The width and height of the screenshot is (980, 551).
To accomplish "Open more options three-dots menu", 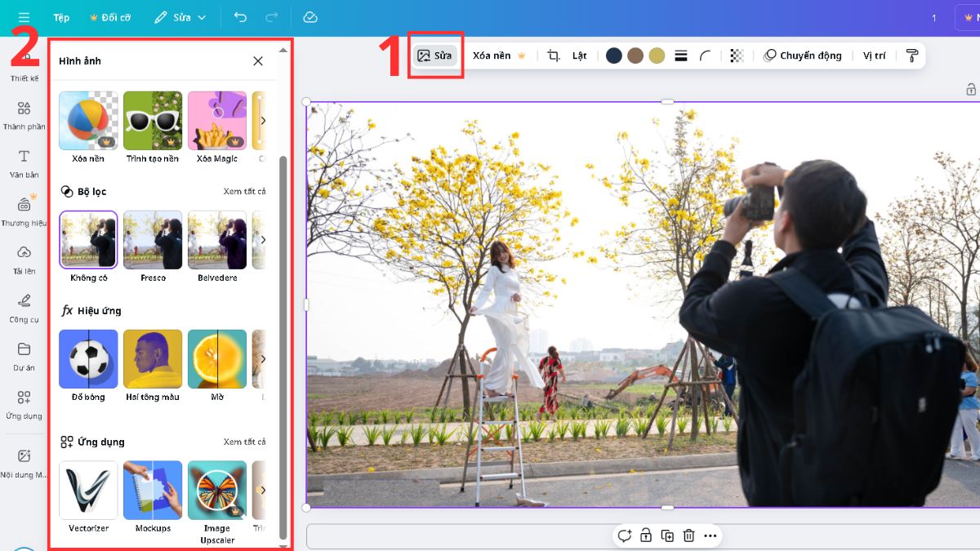I will click(x=710, y=535).
